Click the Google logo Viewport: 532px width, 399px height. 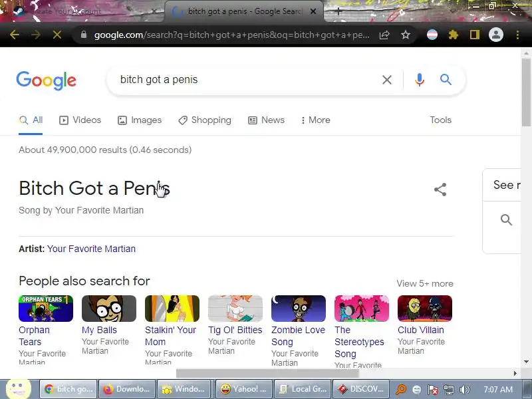coord(46,80)
